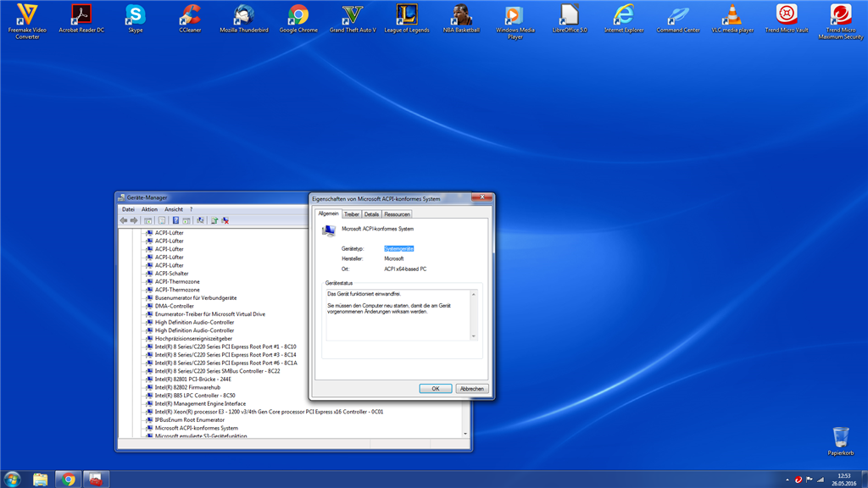
Task: Select the Trend Micro Vault icon
Action: tap(787, 19)
